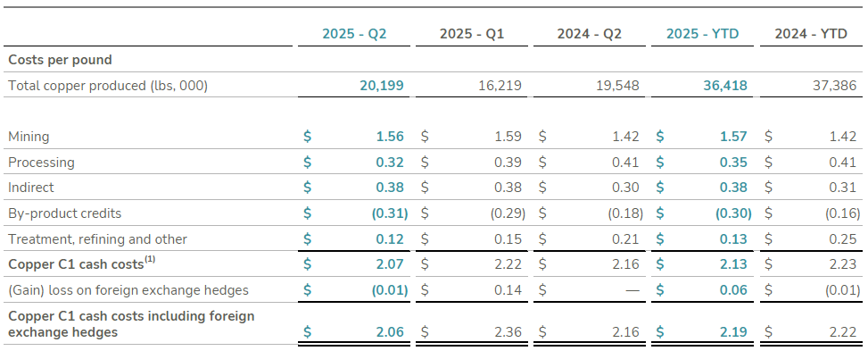The width and height of the screenshot is (868, 351).
Task: Click Copper C1 cash costs including hedges label
Action: tap(131, 324)
